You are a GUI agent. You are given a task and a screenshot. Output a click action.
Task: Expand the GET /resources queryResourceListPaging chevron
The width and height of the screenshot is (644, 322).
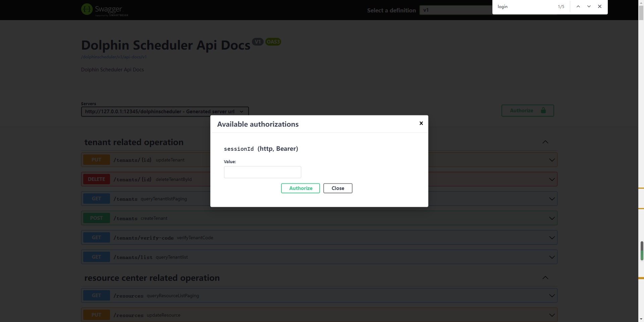[552, 296]
